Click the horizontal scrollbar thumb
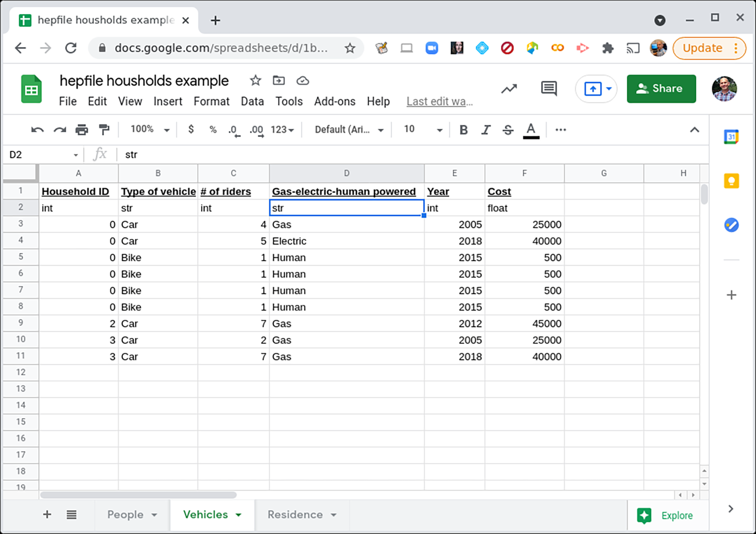Screen dimensions: 756x534 click(x=138, y=495)
